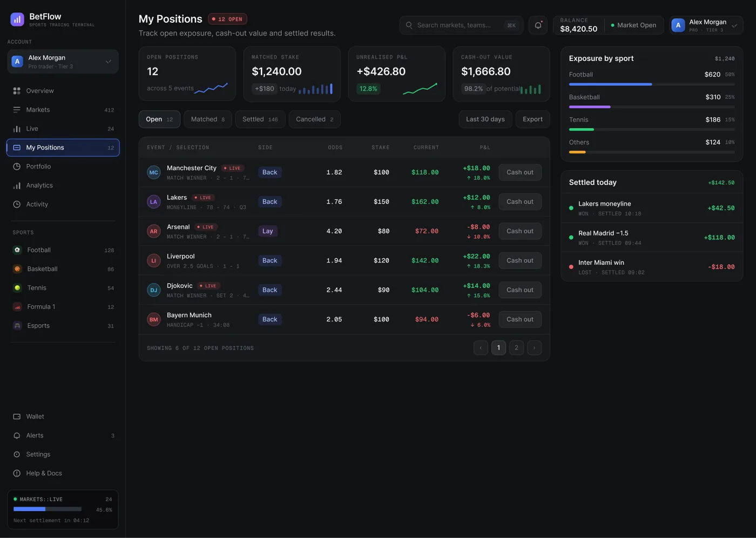Screen dimensions: 756x538
Task: Focus the Search markets, teams field
Action: tap(461, 25)
